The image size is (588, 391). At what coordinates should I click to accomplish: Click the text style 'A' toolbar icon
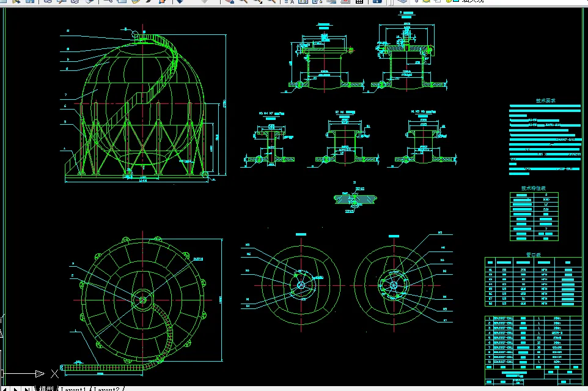[290, 1]
